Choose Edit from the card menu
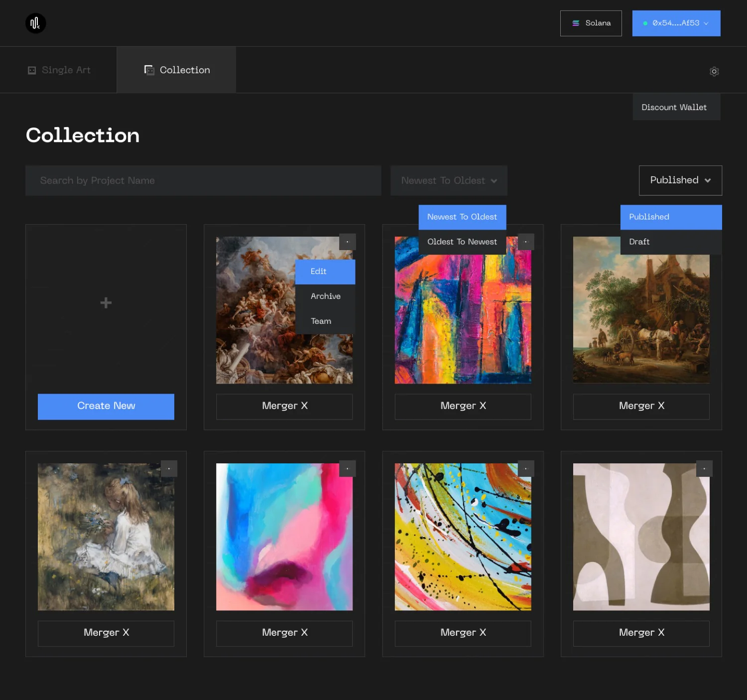The width and height of the screenshot is (747, 700). pyautogui.click(x=325, y=272)
